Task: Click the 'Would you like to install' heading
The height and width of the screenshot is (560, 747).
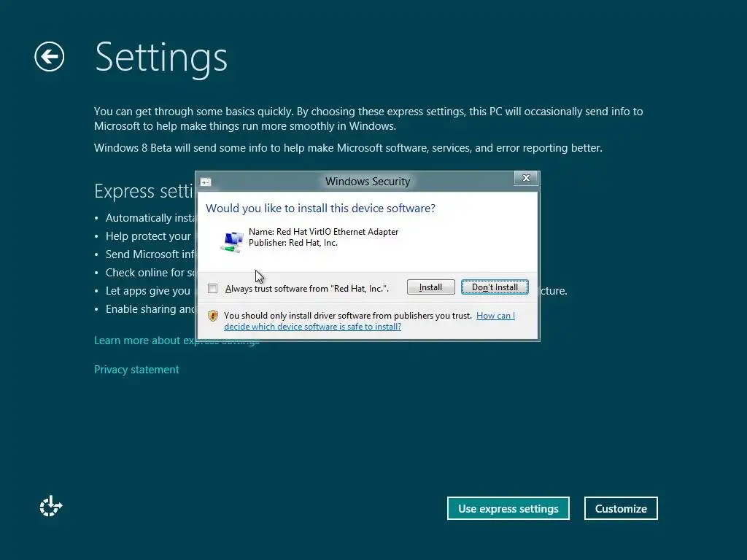Action: (320, 208)
